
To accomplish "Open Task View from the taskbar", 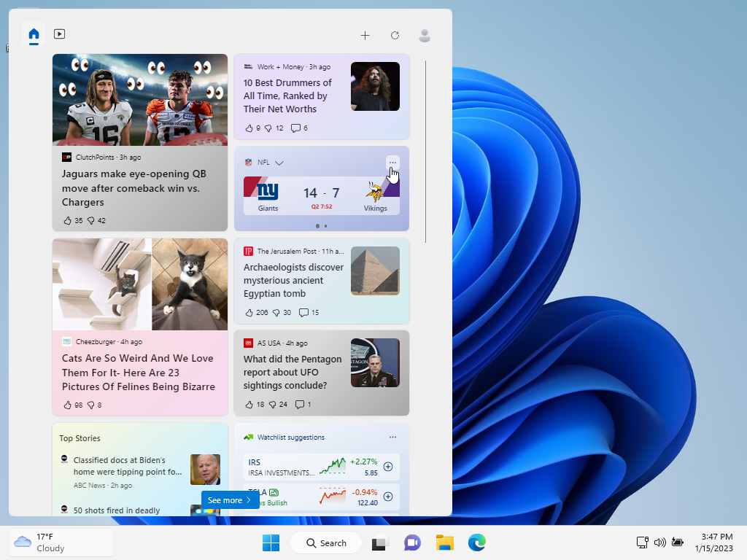I will 379,542.
